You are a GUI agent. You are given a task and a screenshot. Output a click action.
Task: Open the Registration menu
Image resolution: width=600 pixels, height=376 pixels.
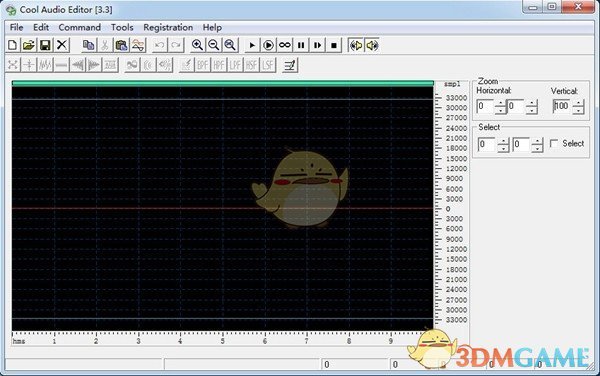coord(168,28)
